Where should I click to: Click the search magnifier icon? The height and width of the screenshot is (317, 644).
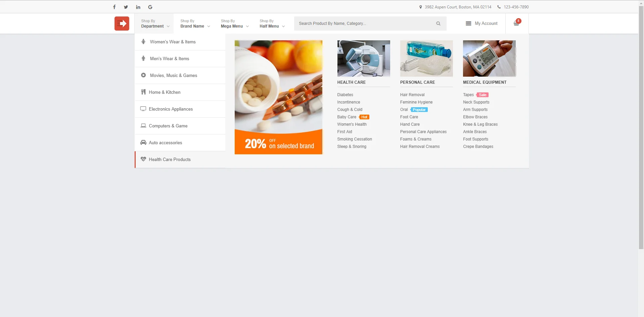point(438,24)
